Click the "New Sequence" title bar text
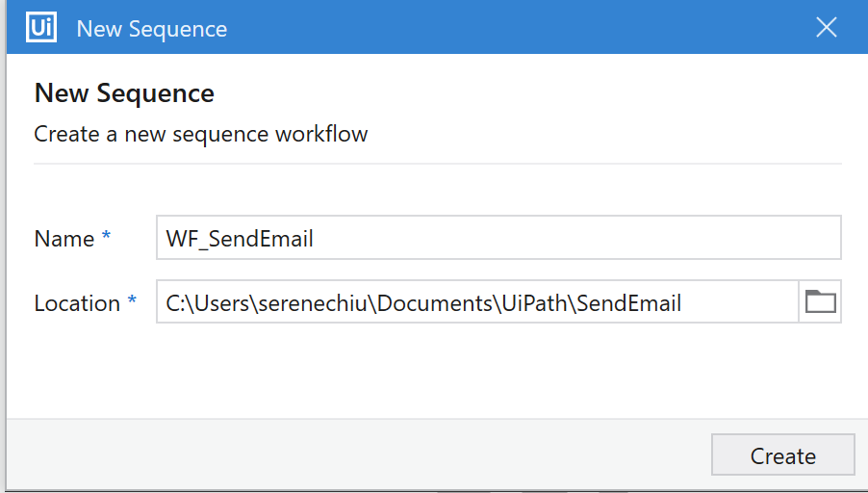The width and height of the screenshot is (868, 493). coord(152,29)
